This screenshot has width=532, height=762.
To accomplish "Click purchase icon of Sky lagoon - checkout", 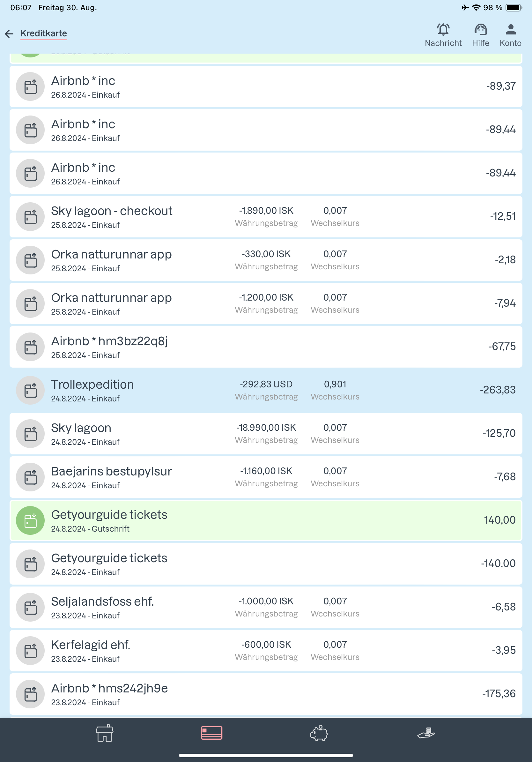I will pos(31,217).
